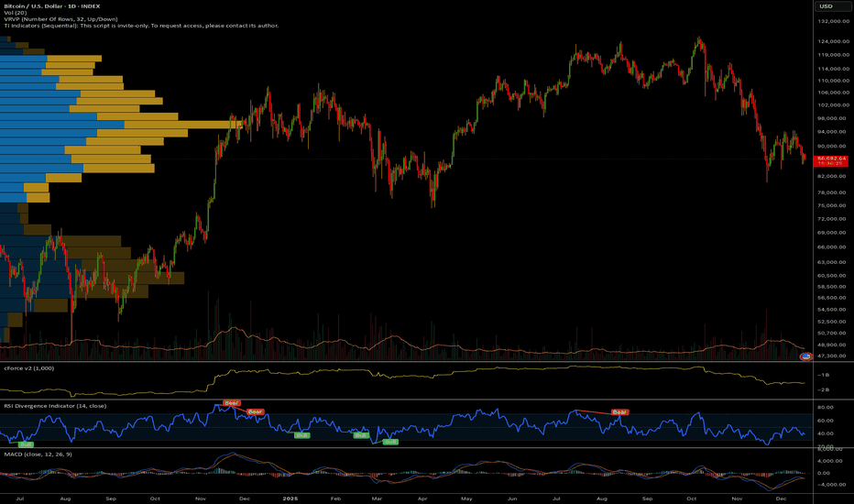Screen dimensions: 854x504
Task: Click the 47,300.00 price axis label
Action: [x=833, y=356]
